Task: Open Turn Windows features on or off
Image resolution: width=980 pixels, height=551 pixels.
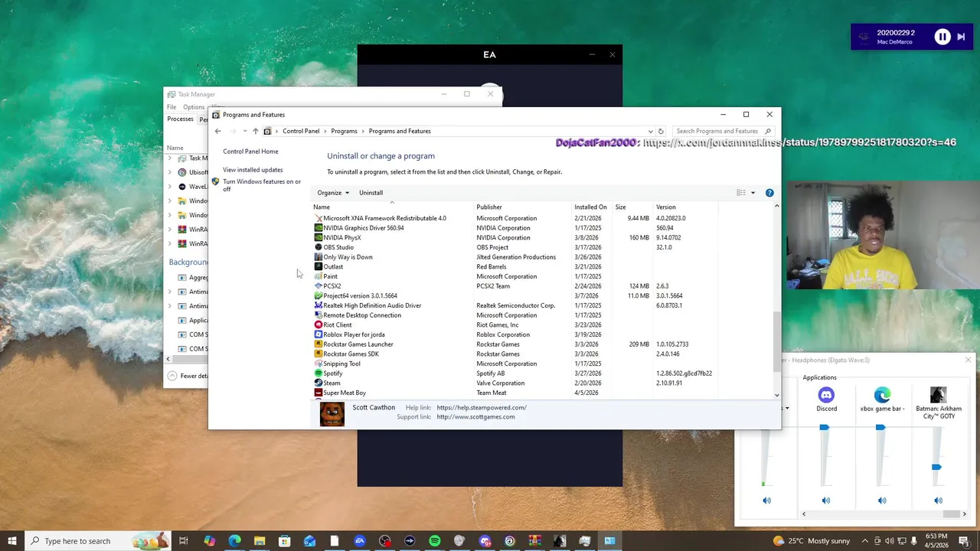Action: pyautogui.click(x=261, y=185)
